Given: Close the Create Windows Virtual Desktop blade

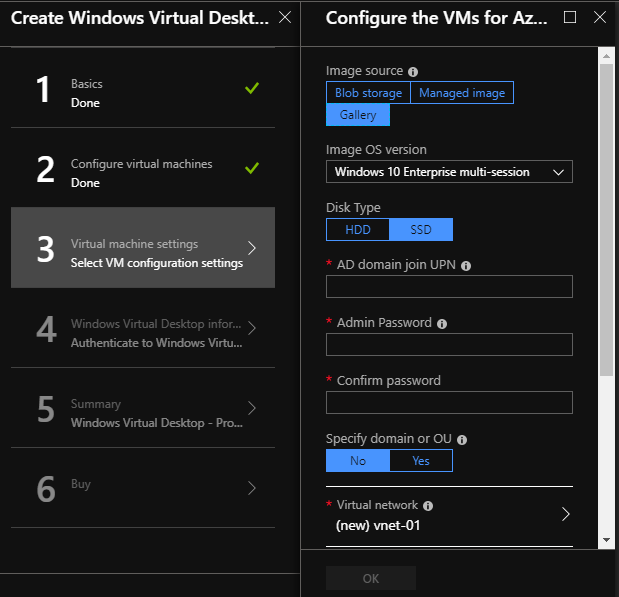Looking at the screenshot, I should pyautogui.click(x=285, y=17).
